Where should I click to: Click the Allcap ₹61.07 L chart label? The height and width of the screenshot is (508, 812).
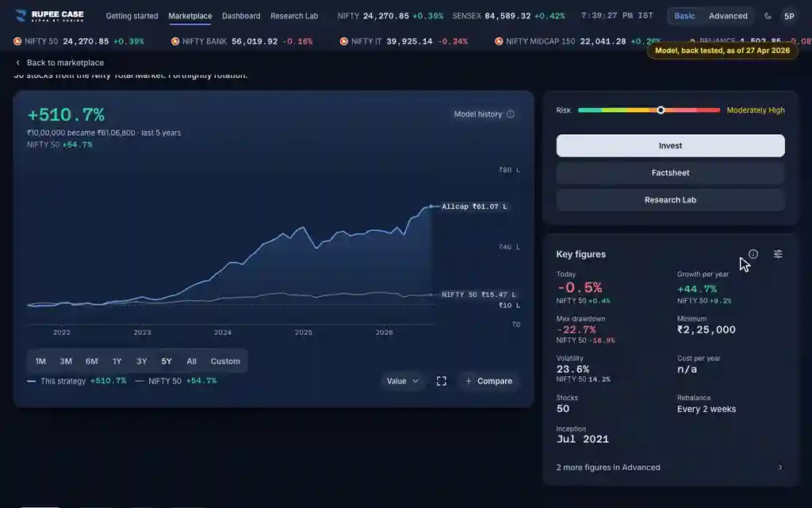(474, 206)
